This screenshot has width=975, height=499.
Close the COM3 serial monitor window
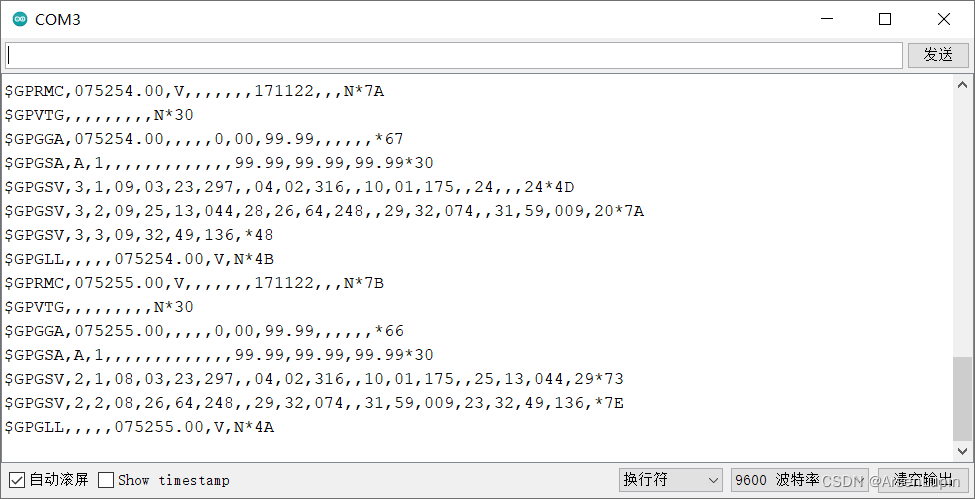click(943, 19)
